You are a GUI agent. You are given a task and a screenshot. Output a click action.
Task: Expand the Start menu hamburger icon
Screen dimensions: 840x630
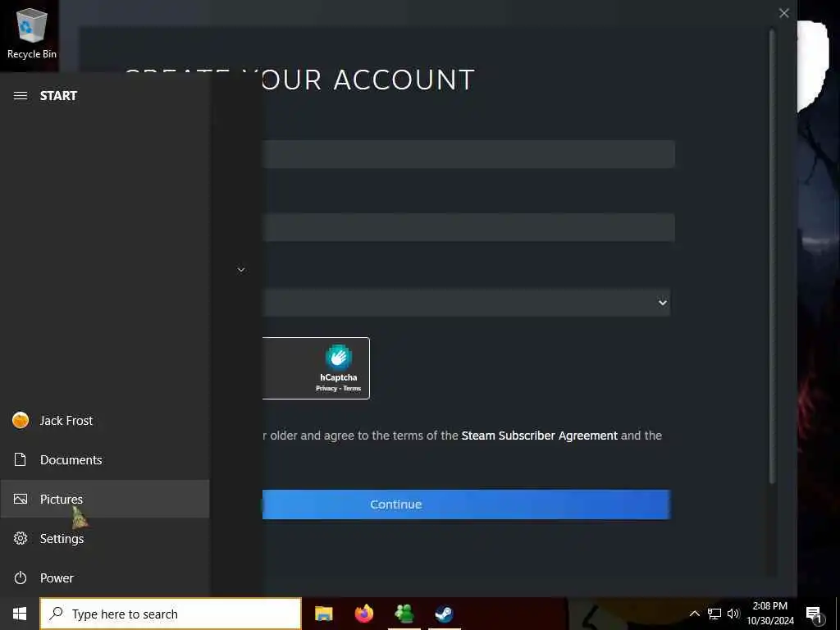click(x=21, y=96)
